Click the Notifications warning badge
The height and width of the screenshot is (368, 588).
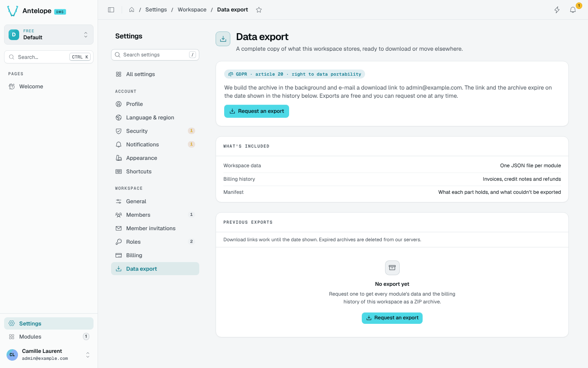(191, 144)
